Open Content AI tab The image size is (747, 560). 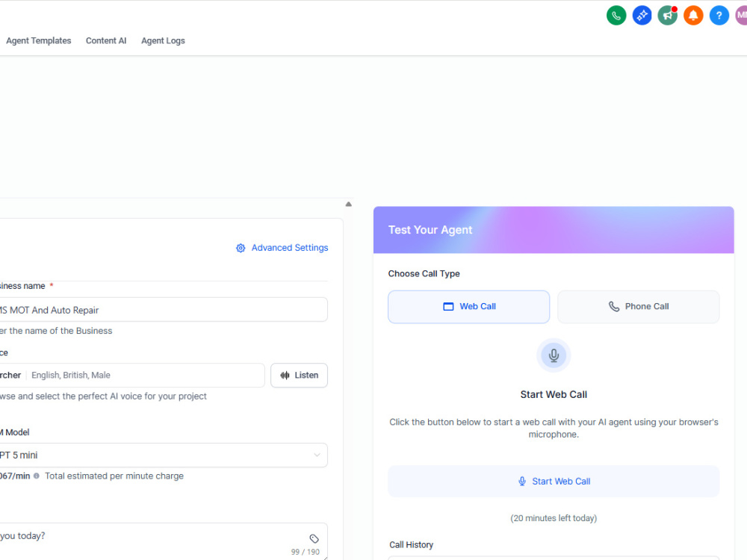(x=106, y=41)
